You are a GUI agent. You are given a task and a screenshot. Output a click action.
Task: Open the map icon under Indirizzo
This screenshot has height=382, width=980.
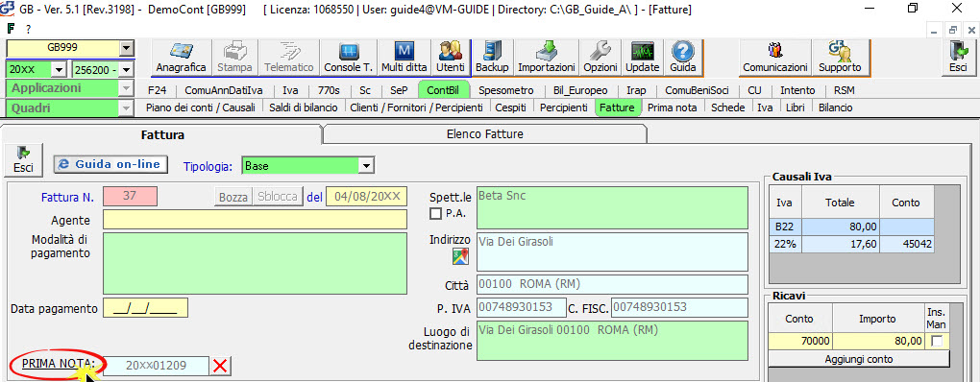pos(460,256)
